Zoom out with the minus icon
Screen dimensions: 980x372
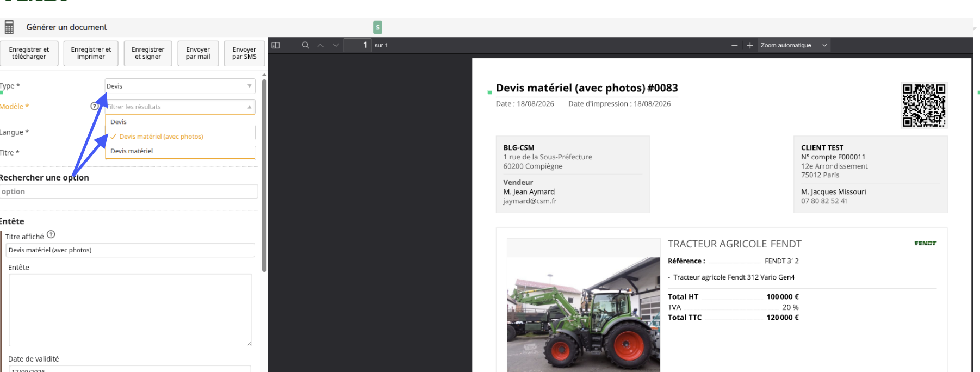click(735, 45)
